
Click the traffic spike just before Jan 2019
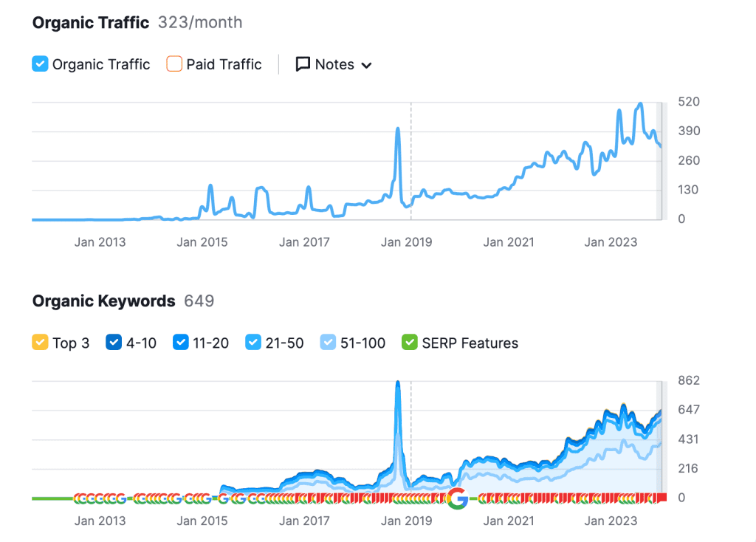click(x=398, y=130)
